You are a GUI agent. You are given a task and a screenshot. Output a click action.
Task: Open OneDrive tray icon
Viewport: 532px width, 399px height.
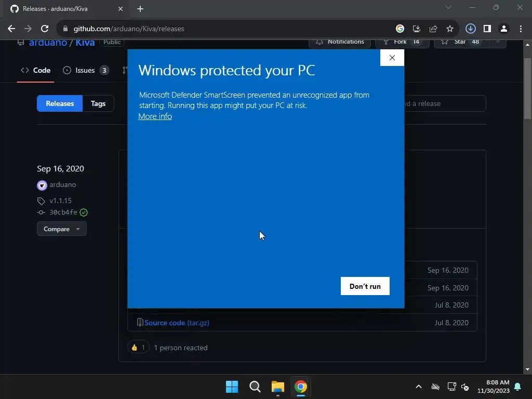[435, 387]
